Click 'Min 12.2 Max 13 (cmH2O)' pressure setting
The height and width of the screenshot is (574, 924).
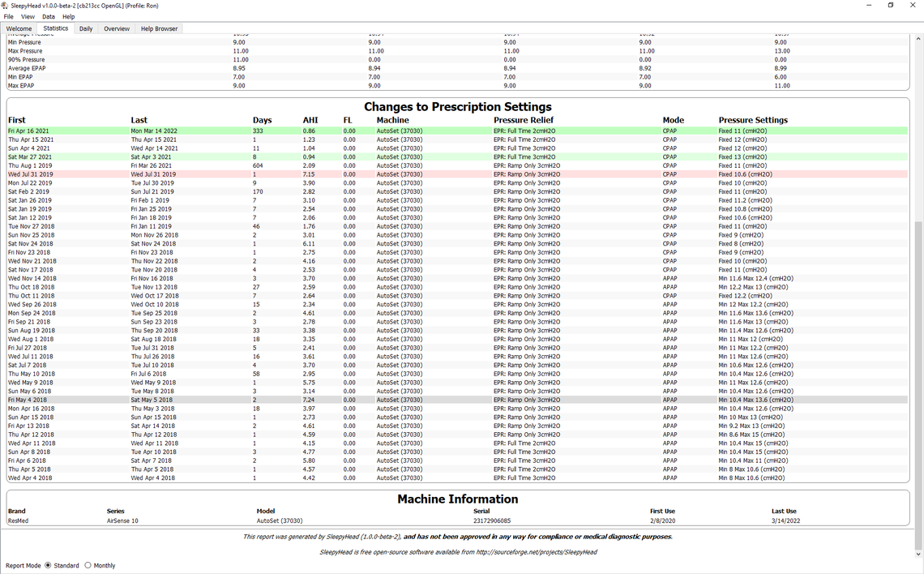(753, 287)
